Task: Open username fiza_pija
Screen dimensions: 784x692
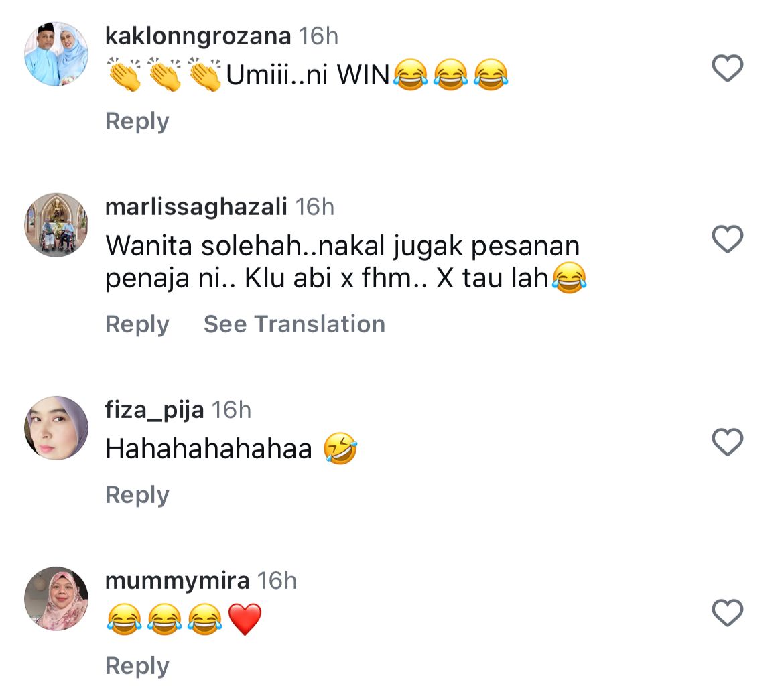Action: coord(155,411)
